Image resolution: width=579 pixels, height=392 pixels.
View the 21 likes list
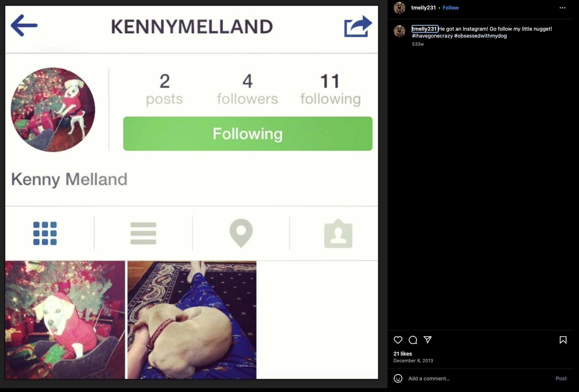[x=403, y=354]
